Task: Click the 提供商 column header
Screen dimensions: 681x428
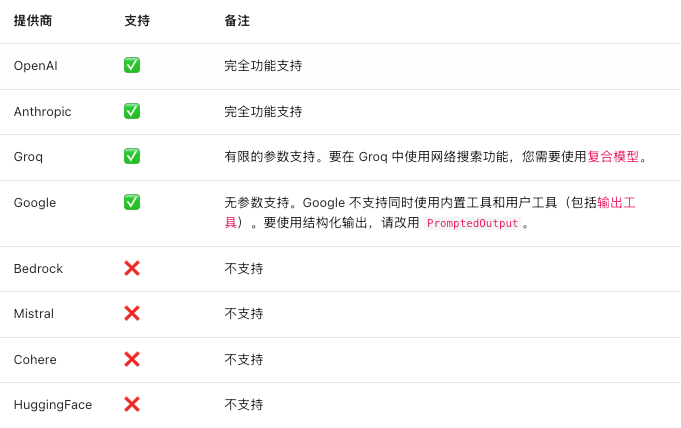Action: (x=33, y=20)
